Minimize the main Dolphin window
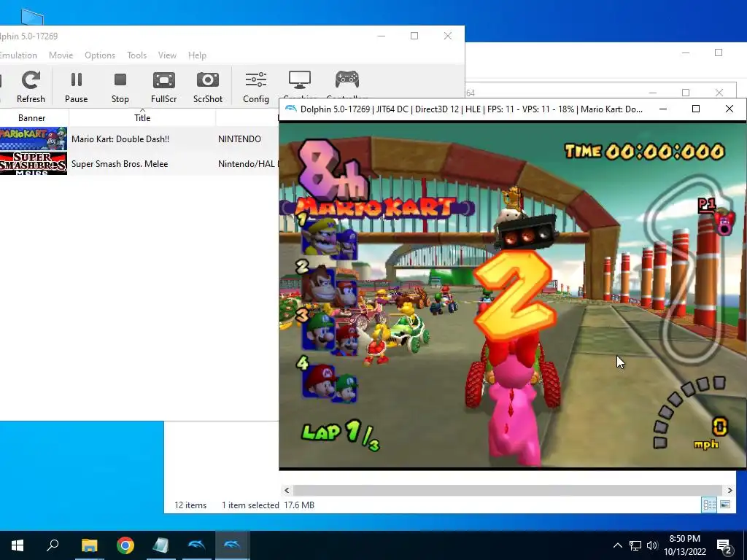 tap(381, 36)
